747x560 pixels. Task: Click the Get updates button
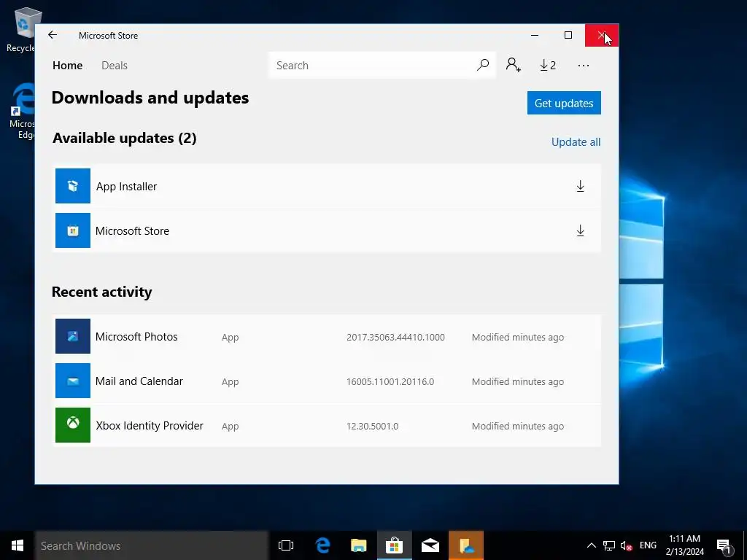[564, 103]
